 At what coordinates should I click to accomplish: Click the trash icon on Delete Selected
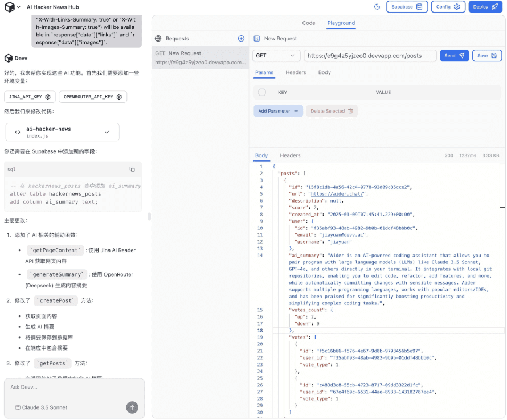350,111
